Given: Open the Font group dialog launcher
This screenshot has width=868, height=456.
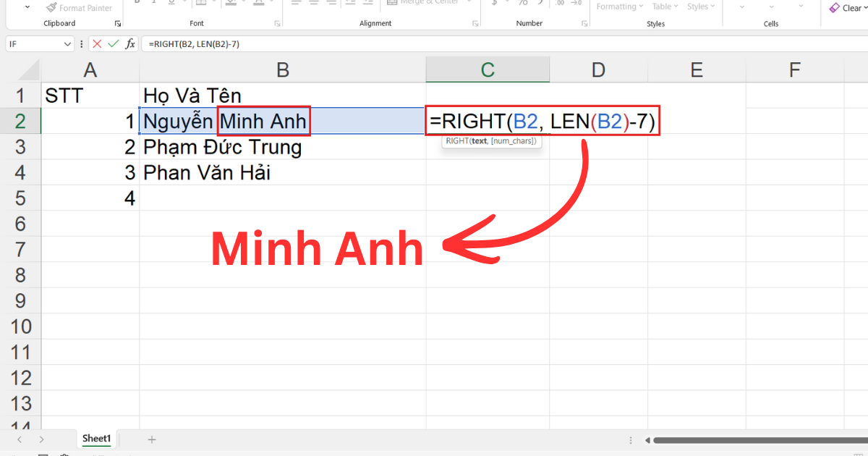Looking at the screenshot, I should 277,24.
